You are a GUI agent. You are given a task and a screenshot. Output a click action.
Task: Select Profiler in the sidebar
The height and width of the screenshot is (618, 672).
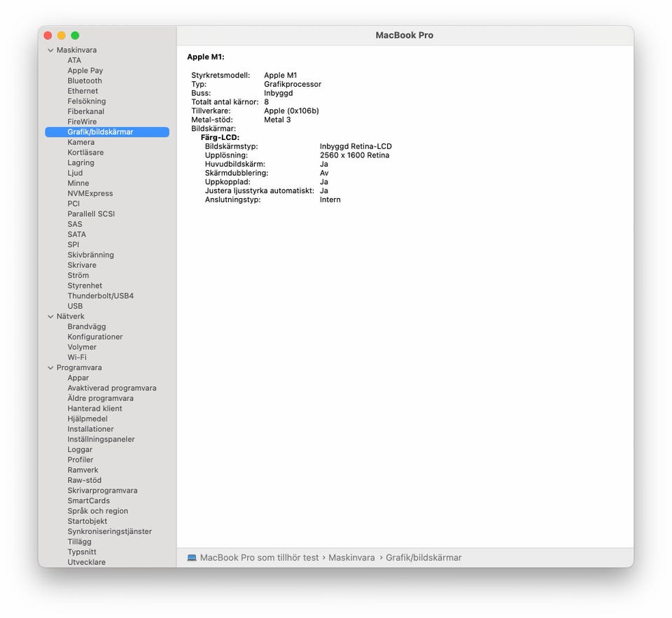pos(80,460)
